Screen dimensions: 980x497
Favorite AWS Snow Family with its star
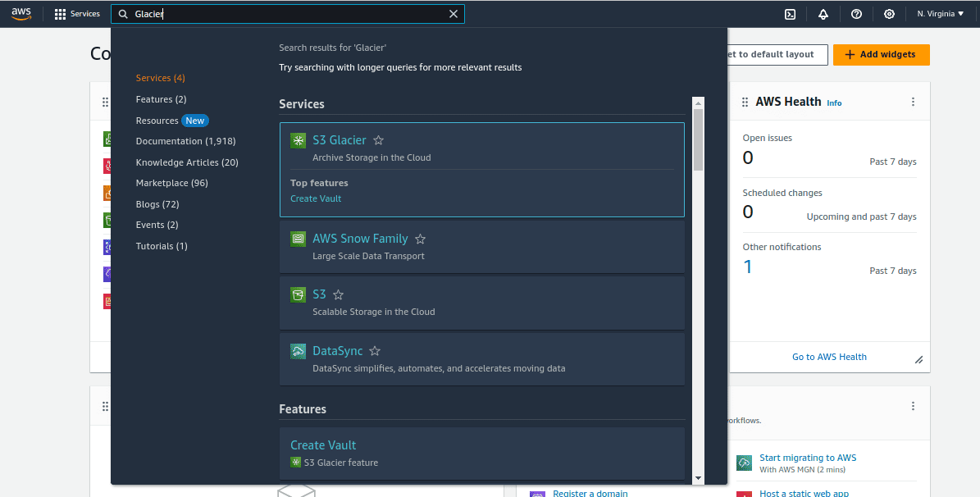pyautogui.click(x=420, y=239)
